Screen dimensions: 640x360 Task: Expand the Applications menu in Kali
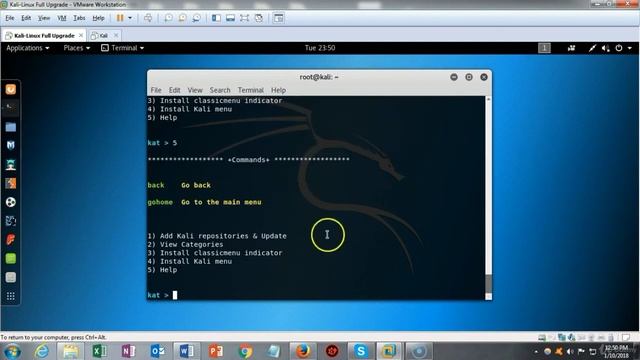28,48
